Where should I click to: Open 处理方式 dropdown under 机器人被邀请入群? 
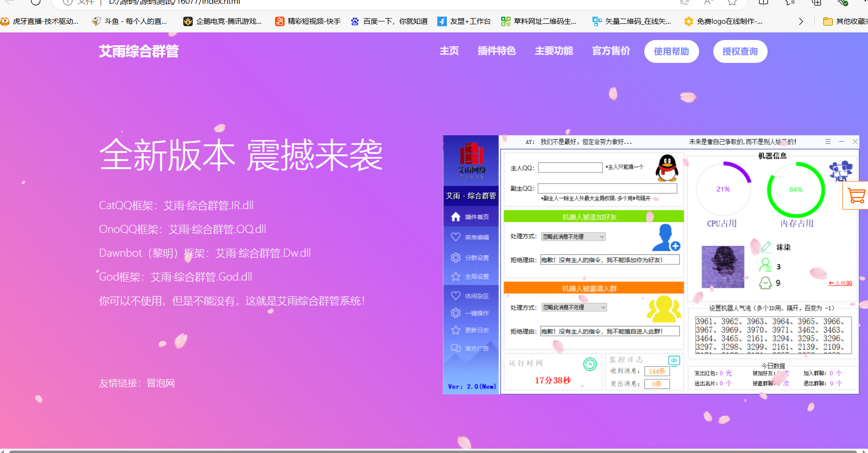point(574,308)
